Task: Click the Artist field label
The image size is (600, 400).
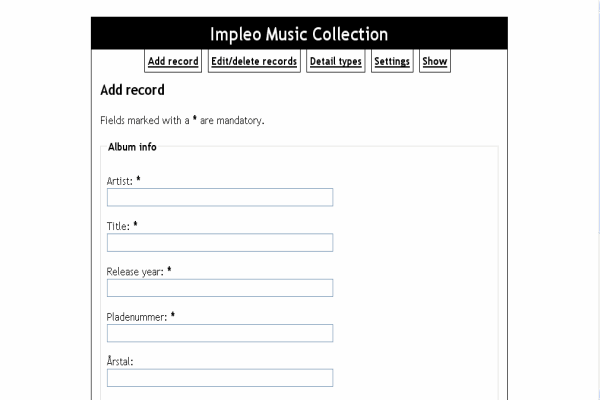Action: (x=119, y=180)
